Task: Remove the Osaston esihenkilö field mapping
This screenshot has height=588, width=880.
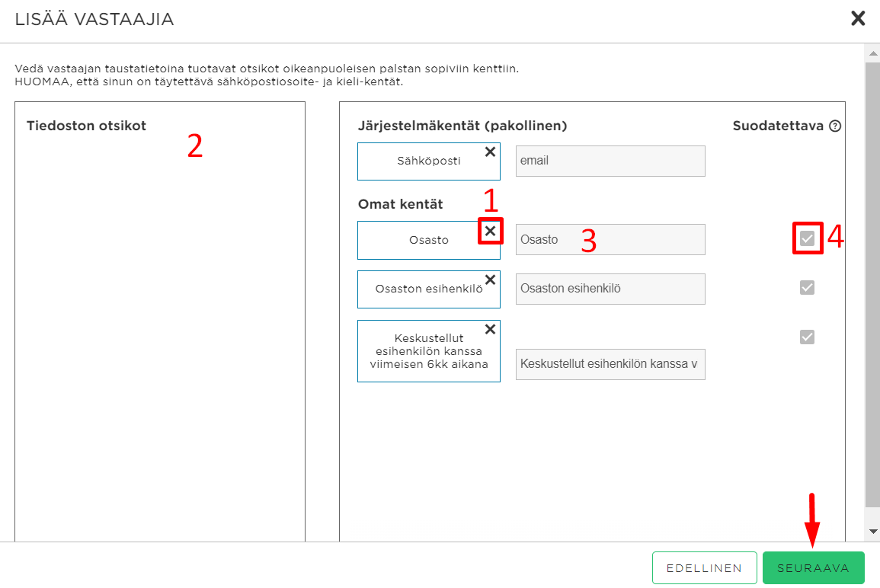Action: point(490,280)
